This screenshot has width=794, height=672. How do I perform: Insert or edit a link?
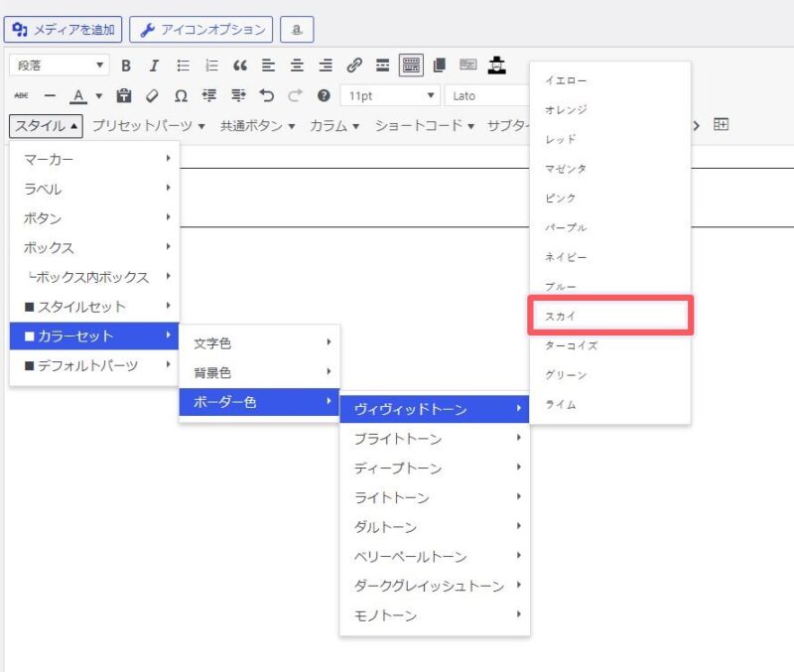click(354, 66)
